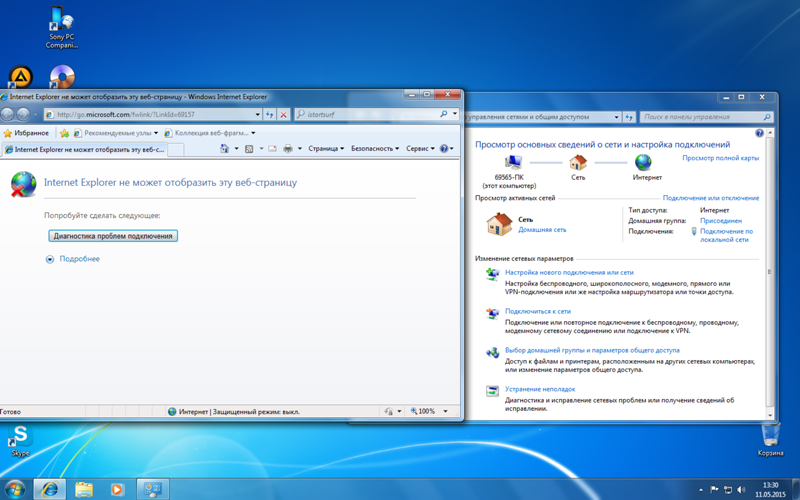Viewport: 800px width, 500px height.
Task: Click the RSS feeds icon in IE toolbar
Action: (249, 148)
